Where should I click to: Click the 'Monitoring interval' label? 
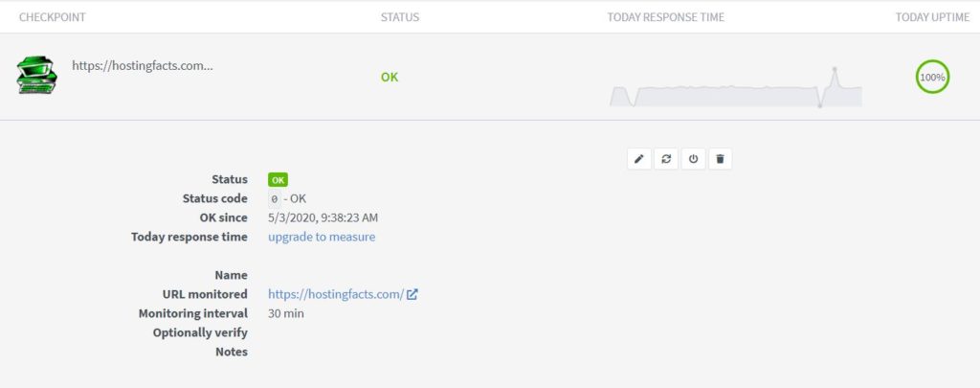pos(193,313)
